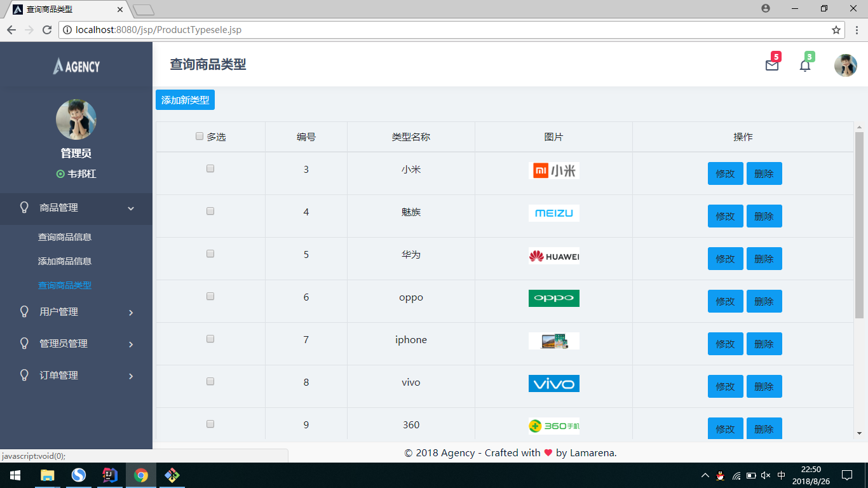Click 删除 for the 小米 row
The height and width of the screenshot is (488, 868).
764,173
